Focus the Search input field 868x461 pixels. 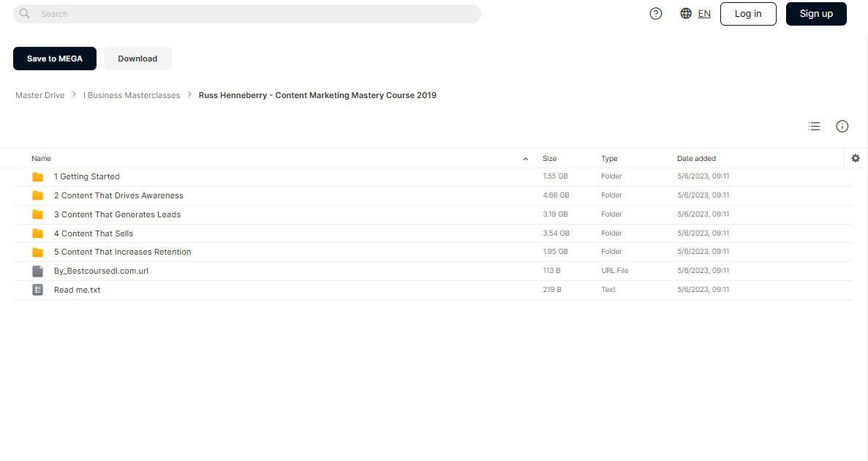(x=247, y=14)
